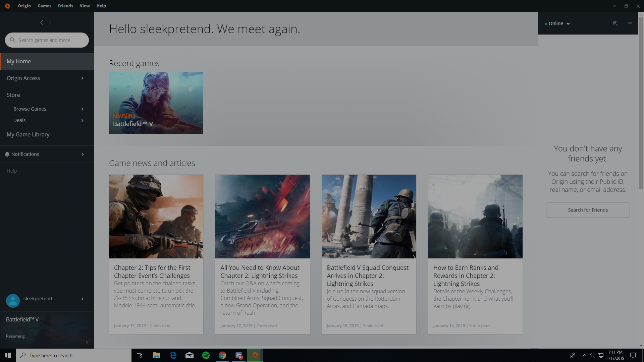Launch Microsoft Edge from taskbar
644x362 pixels.
[173, 355]
